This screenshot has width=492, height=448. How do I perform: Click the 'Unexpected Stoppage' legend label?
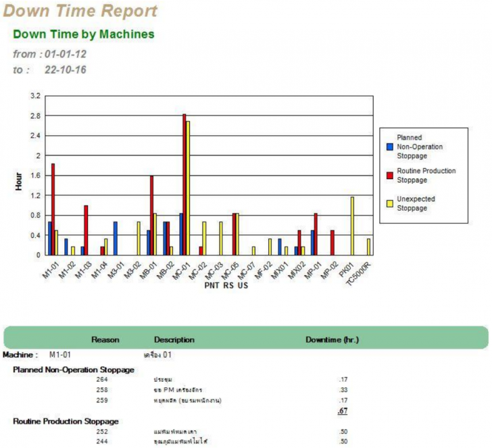click(x=416, y=203)
